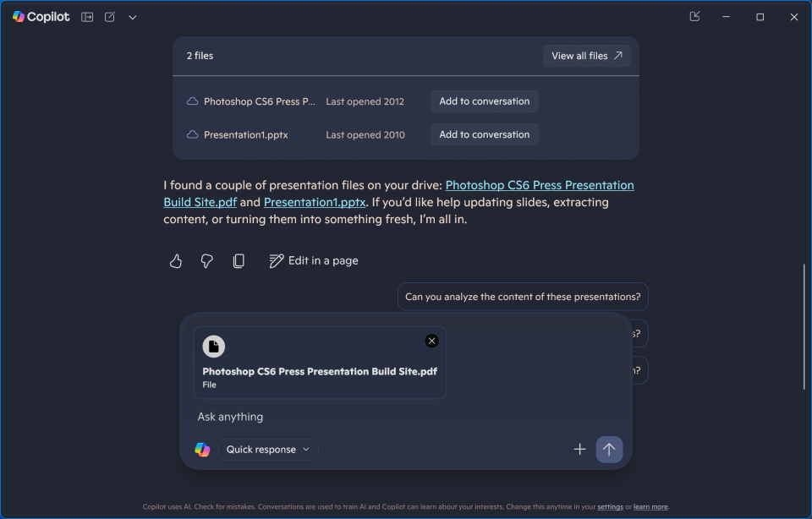Choose suggestion to analyze presentation content

pyautogui.click(x=523, y=297)
